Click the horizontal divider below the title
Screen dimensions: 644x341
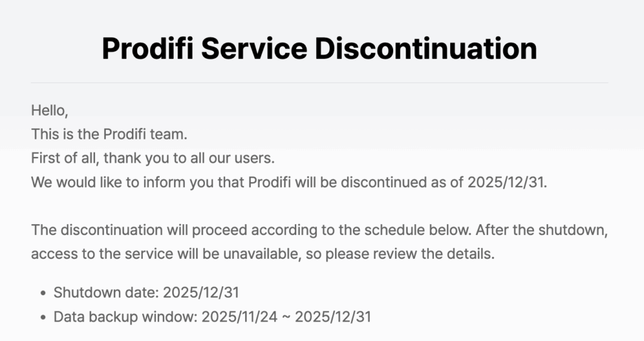[319, 82]
